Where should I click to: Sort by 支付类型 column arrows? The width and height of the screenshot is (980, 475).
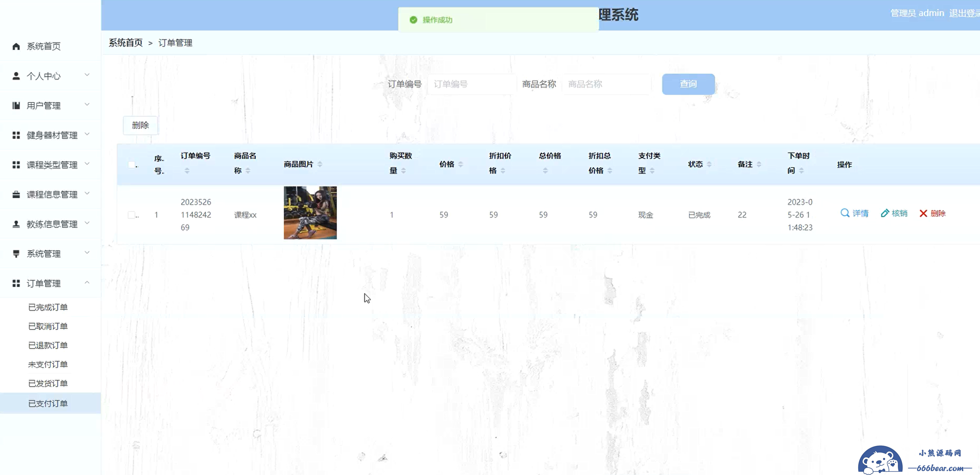click(652, 170)
